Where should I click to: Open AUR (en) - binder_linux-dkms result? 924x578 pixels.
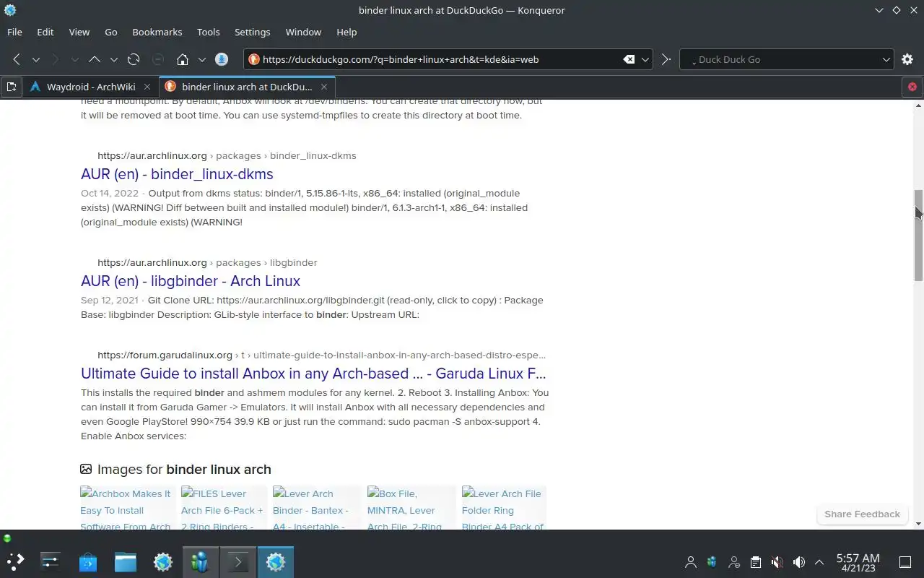click(177, 174)
